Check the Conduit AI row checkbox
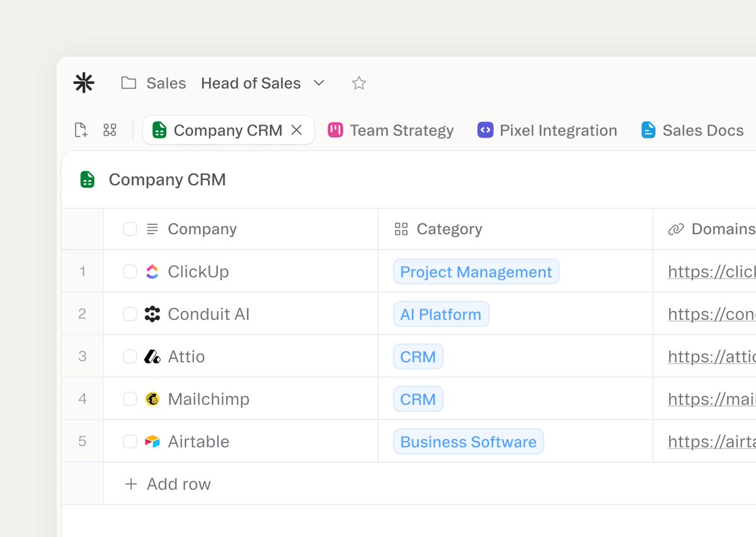Viewport: 756px width, 537px height. 130,314
